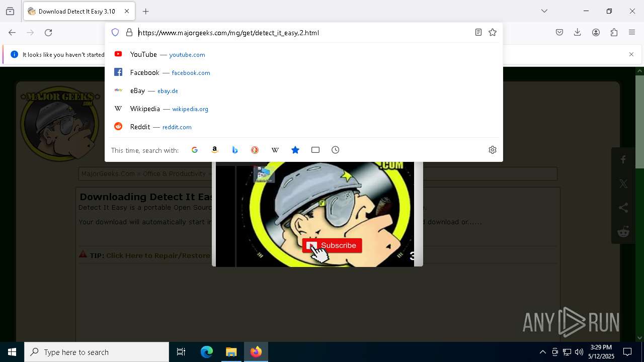Image resolution: width=644 pixels, height=362 pixels.
Task: Open generic share sidebar icon
Action: [x=623, y=208]
